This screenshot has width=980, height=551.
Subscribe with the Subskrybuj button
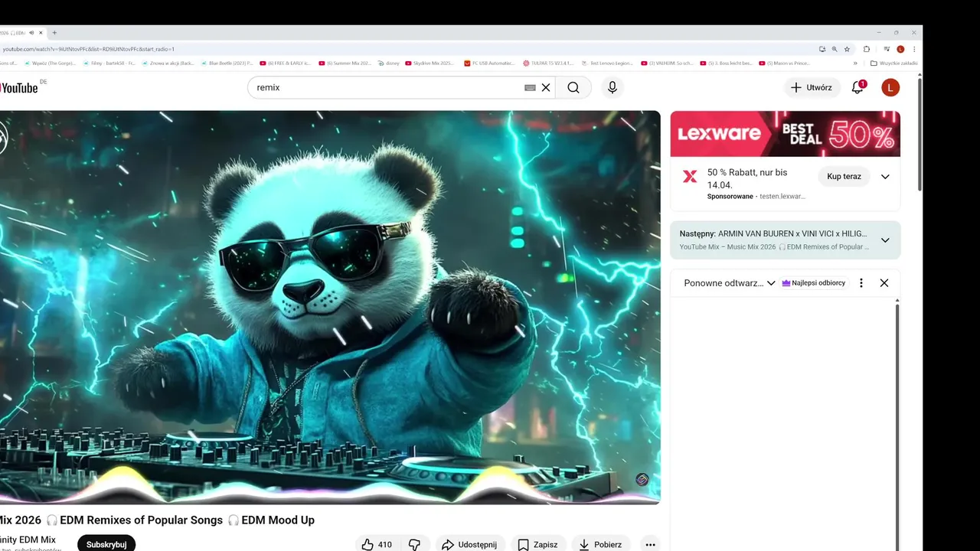[106, 544]
